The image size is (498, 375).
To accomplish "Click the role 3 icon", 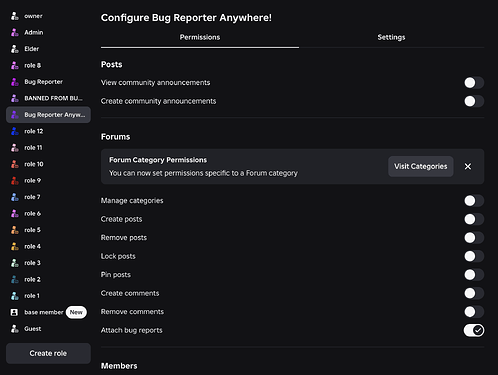I will coord(15,263).
